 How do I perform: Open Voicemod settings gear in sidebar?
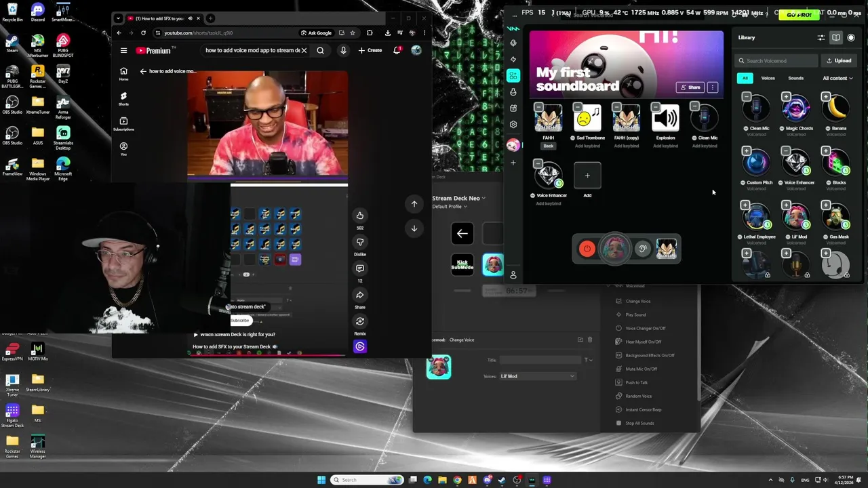point(513,125)
